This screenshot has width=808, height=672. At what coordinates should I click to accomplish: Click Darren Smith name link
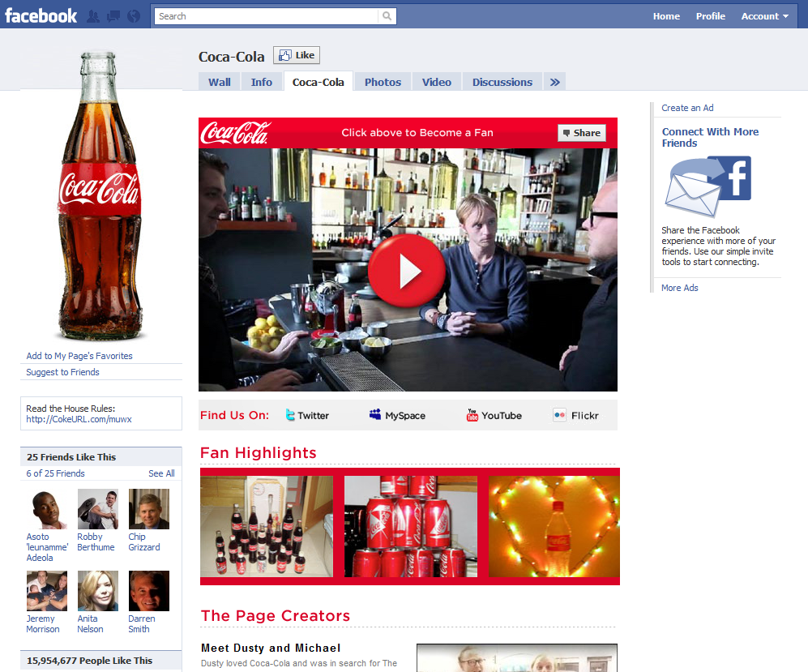[x=142, y=623]
